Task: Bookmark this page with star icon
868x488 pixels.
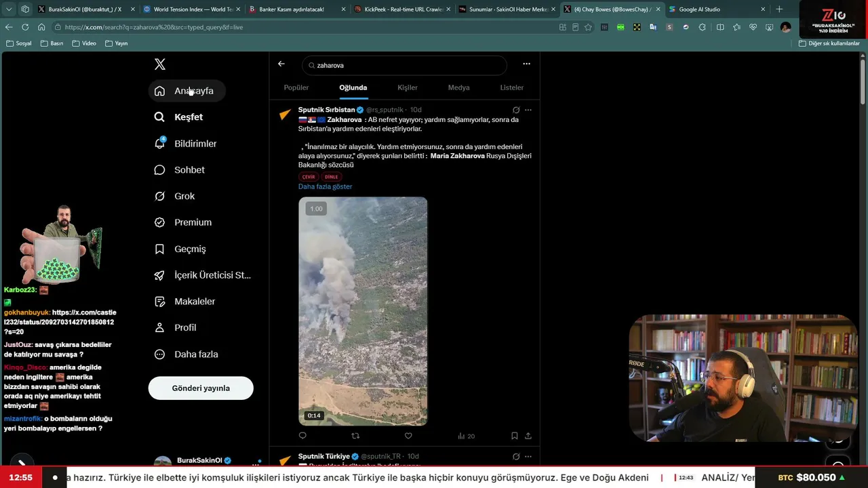Action: coord(588,27)
